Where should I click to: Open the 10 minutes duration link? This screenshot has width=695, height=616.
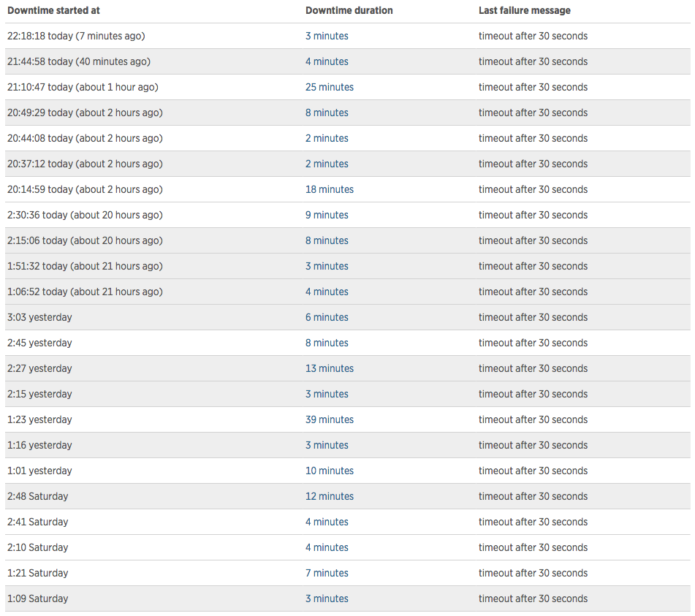click(x=329, y=471)
